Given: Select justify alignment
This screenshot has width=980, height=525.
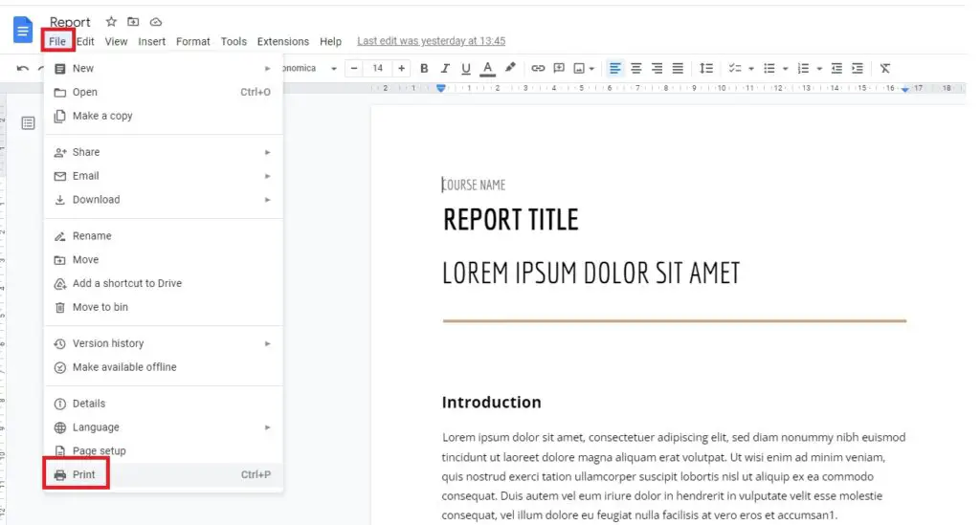Looking at the screenshot, I should (x=678, y=68).
